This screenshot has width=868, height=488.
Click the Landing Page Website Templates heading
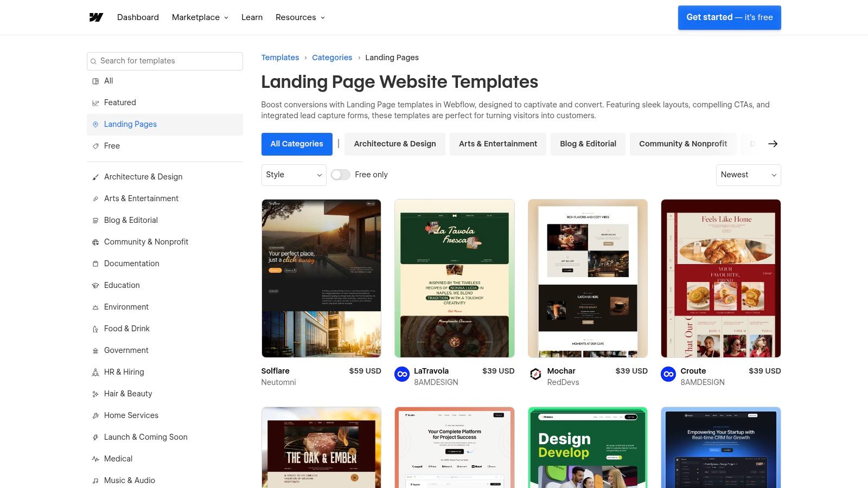(x=399, y=82)
